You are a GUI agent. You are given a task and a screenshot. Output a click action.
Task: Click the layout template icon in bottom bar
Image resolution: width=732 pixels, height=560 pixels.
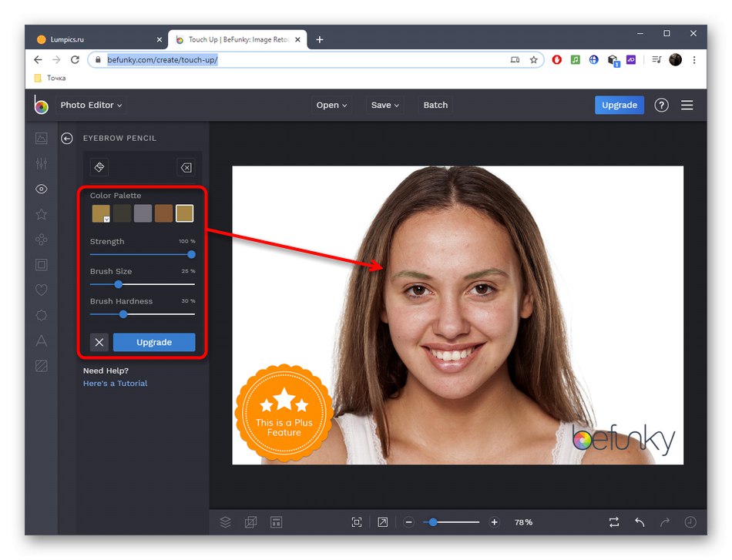click(x=276, y=522)
